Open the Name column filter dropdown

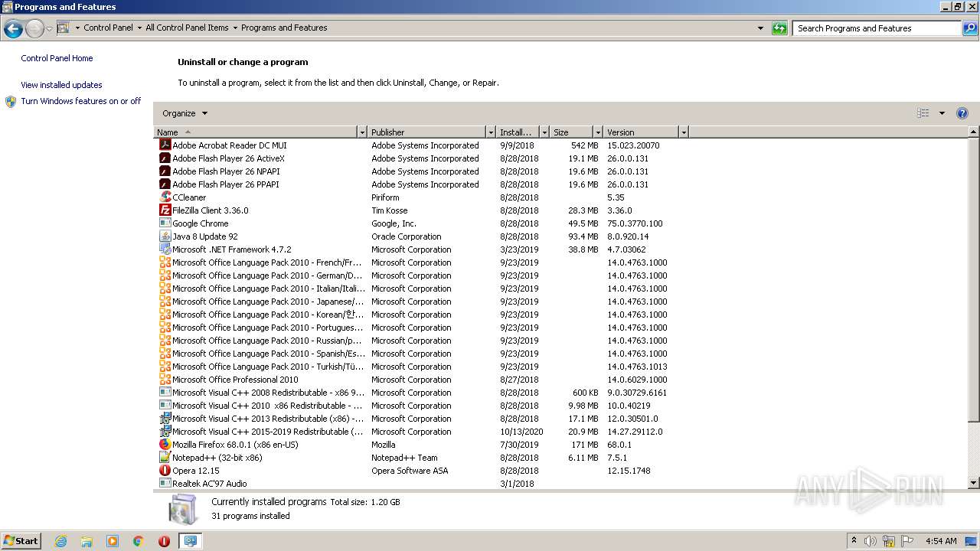tap(362, 132)
